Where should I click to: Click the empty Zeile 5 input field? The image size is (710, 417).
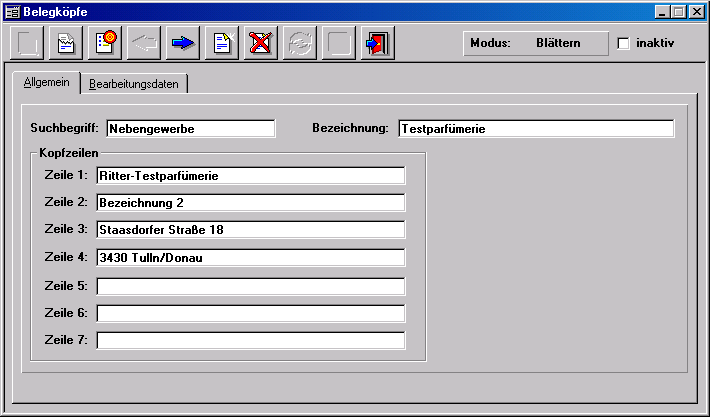coord(251,286)
